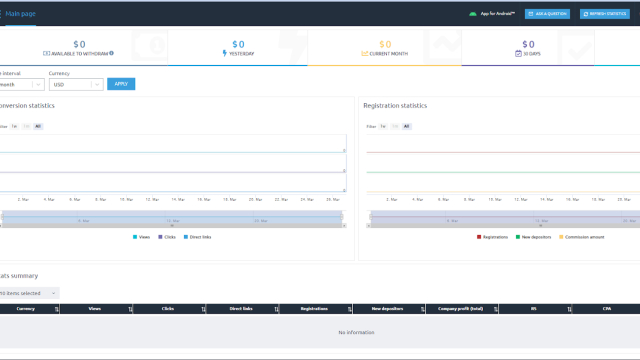The image size is (640, 360).
Task: Click Registration scrollbar left arrow
Action: (x=369, y=225)
